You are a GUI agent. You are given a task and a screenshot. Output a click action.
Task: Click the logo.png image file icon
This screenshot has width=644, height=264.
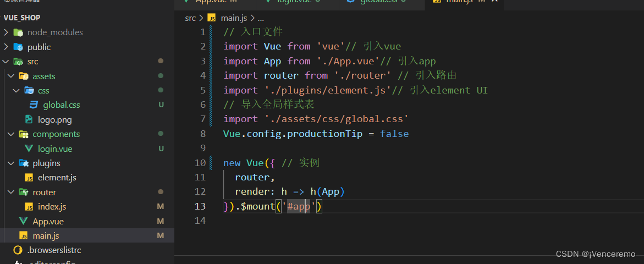pos(29,119)
